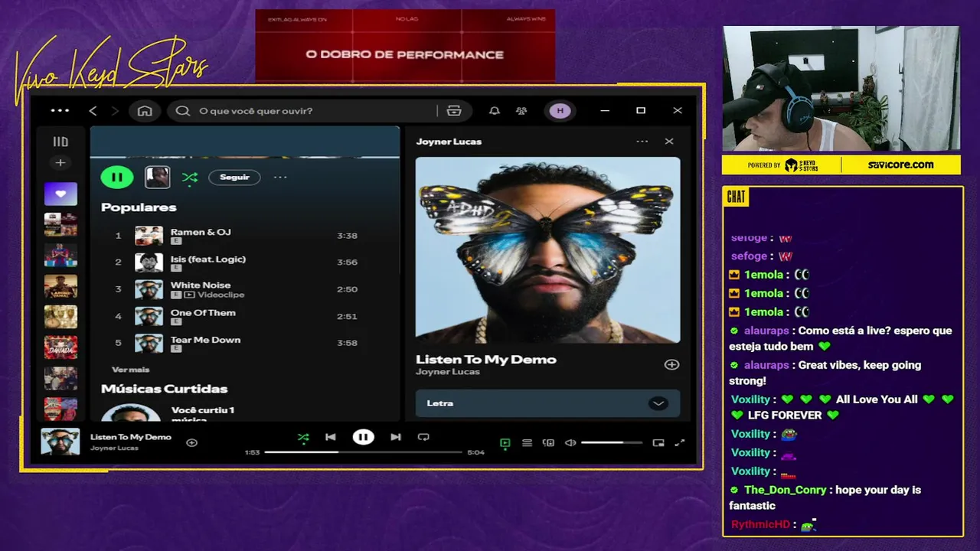Click the 'O DOBRO DE PERFORMANCE' ad banner

pyautogui.click(x=404, y=46)
